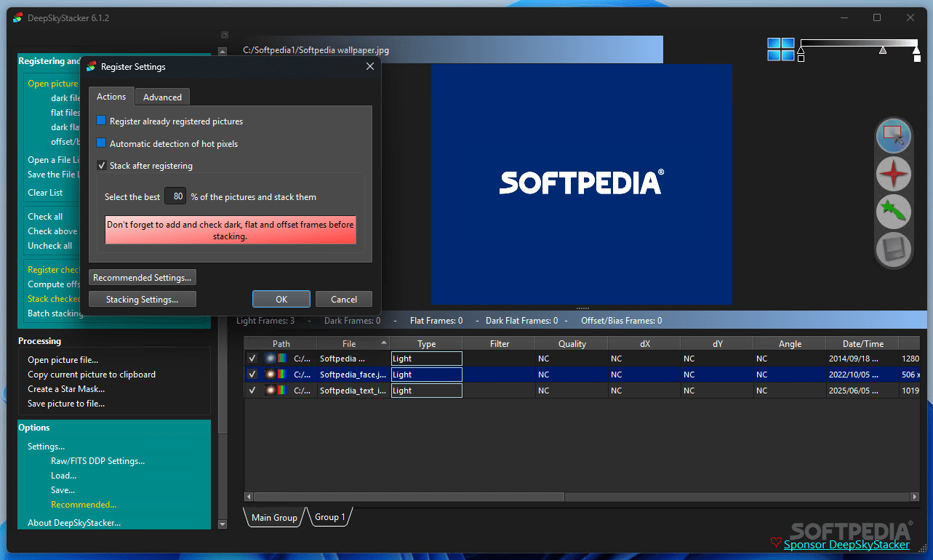Click Open picture file... under Processing
This screenshot has width=933, height=560.
click(x=63, y=360)
